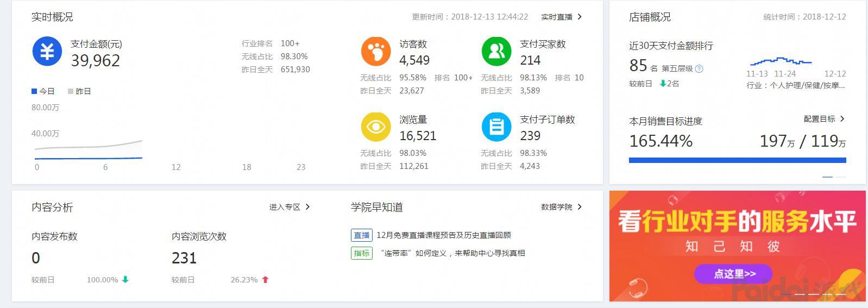Click the red up arrow beside 26.23%
The height and width of the screenshot is (308, 868).
(265, 280)
